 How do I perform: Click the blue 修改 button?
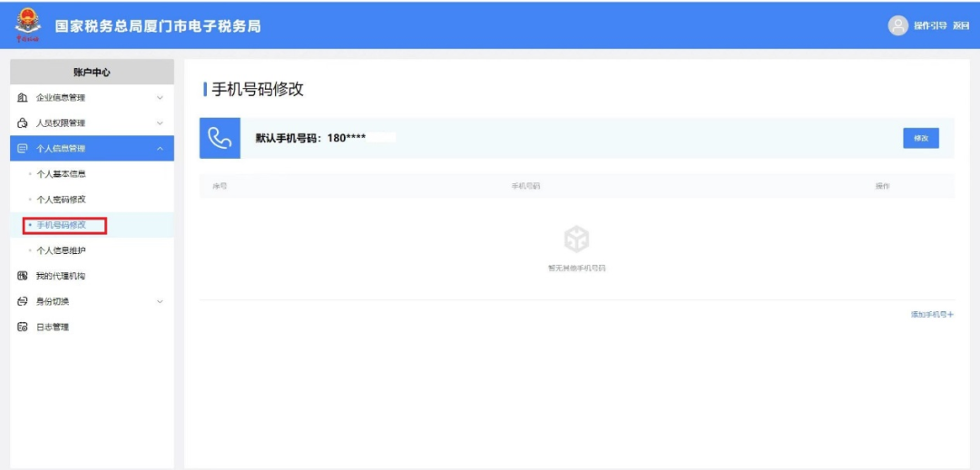[921, 138]
